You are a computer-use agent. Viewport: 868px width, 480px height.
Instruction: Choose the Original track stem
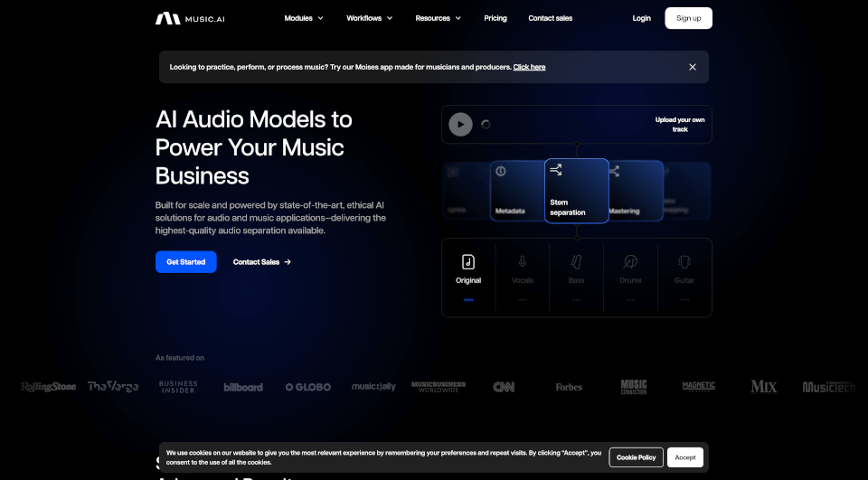(468, 278)
